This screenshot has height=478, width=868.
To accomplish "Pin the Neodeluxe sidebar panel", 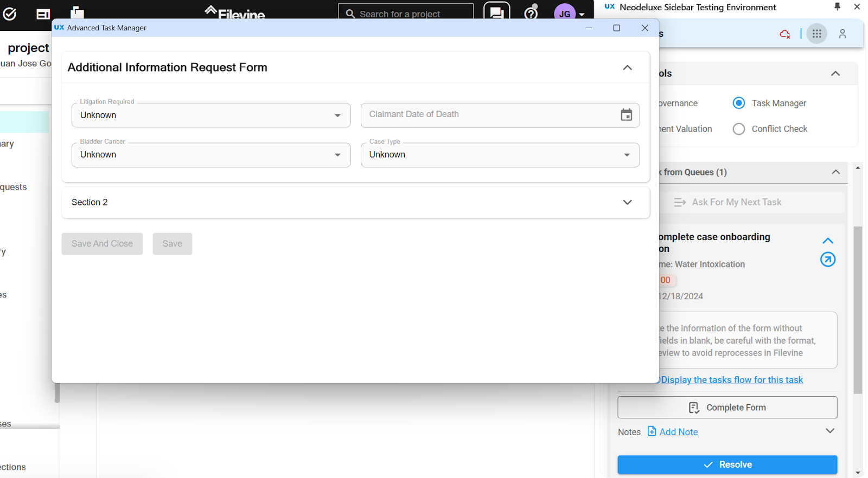I will (x=837, y=7).
